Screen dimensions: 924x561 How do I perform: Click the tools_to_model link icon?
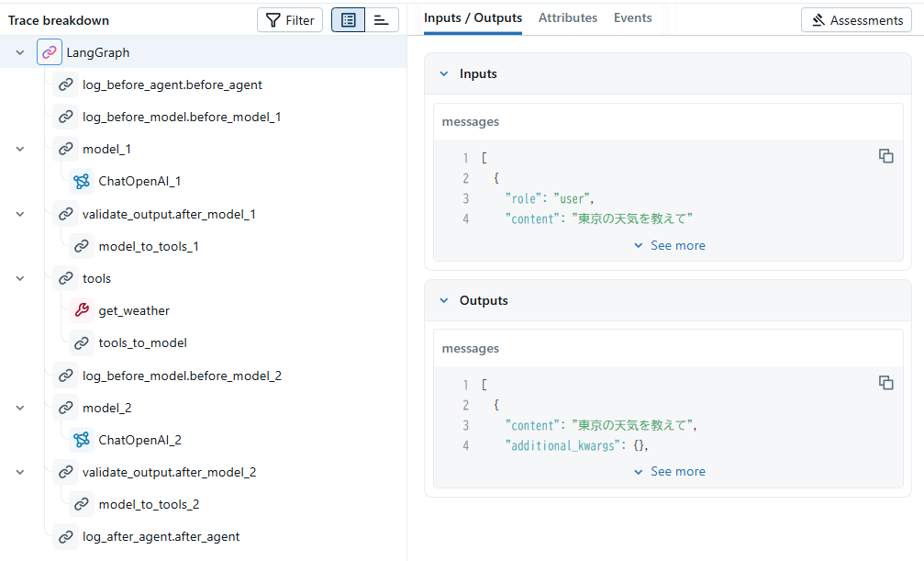[x=82, y=342]
